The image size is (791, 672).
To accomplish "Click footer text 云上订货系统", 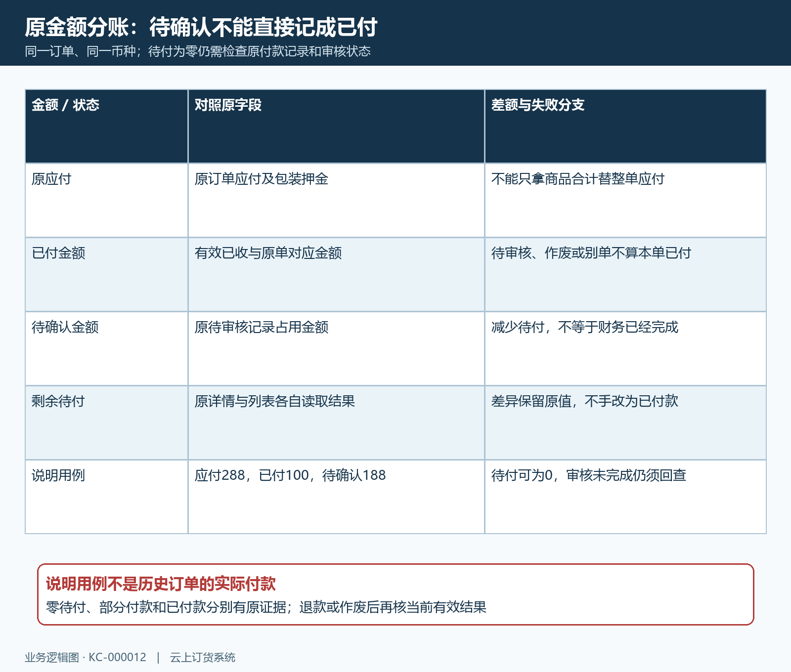I will click(x=203, y=658).
